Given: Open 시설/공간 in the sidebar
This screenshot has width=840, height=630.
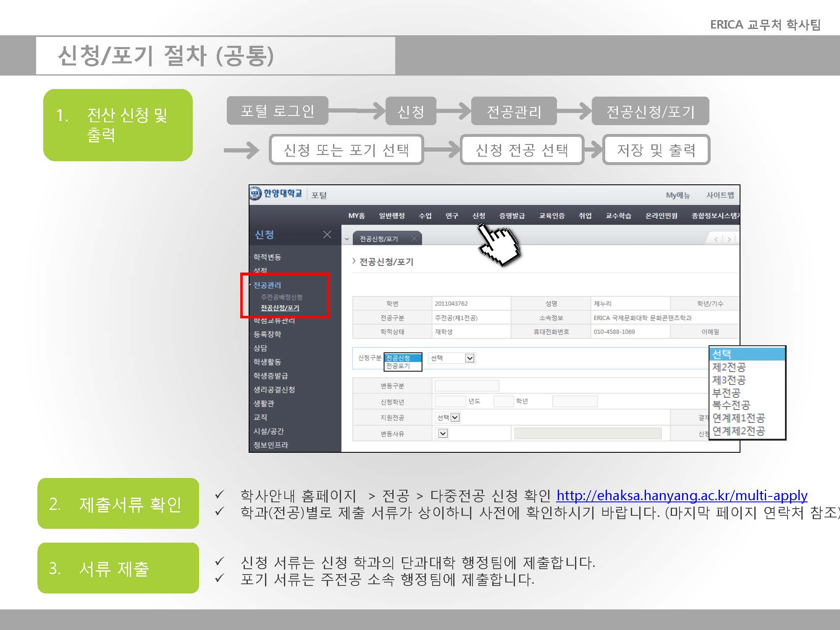Looking at the screenshot, I should (x=269, y=431).
